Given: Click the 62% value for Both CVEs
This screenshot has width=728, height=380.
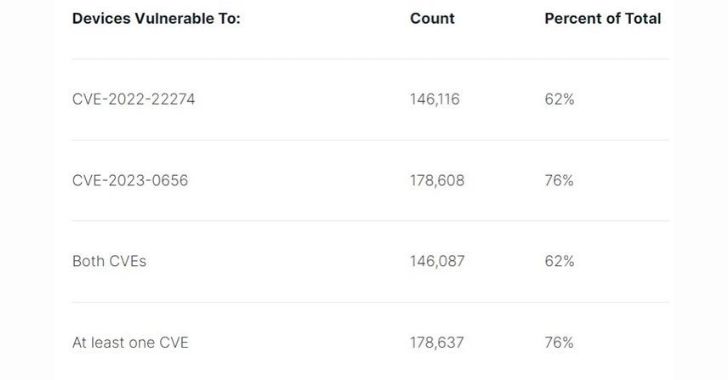Looking at the screenshot, I should point(559,261).
